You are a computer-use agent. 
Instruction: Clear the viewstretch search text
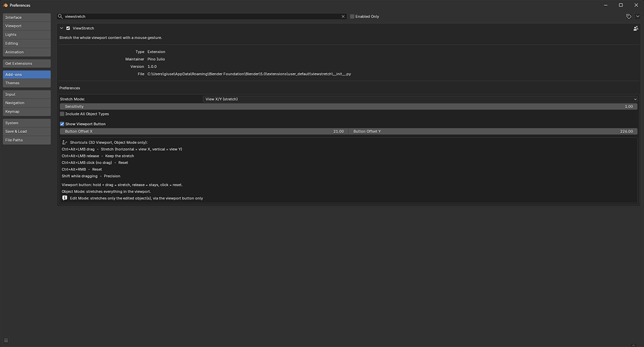pyautogui.click(x=343, y=16)
